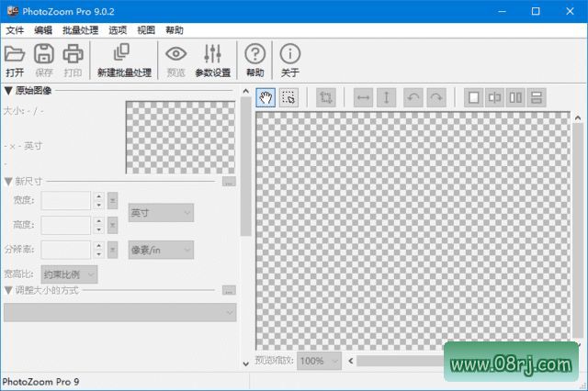
Task: Open the 视图 menu
Action: 146,30
